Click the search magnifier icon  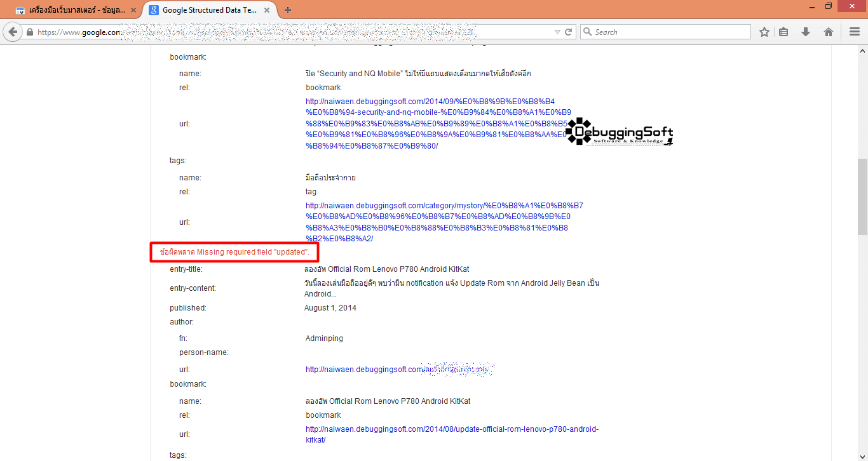[588, 32]
